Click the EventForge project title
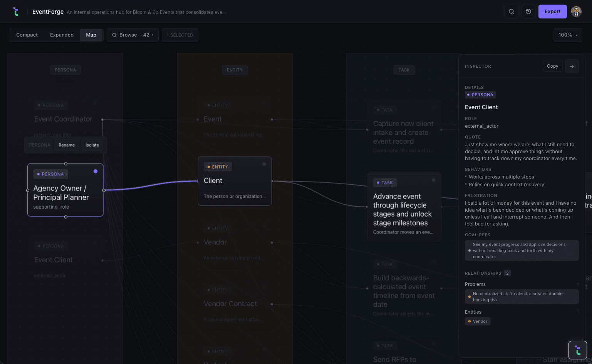592x364 pixels. [x=48, y=12]
